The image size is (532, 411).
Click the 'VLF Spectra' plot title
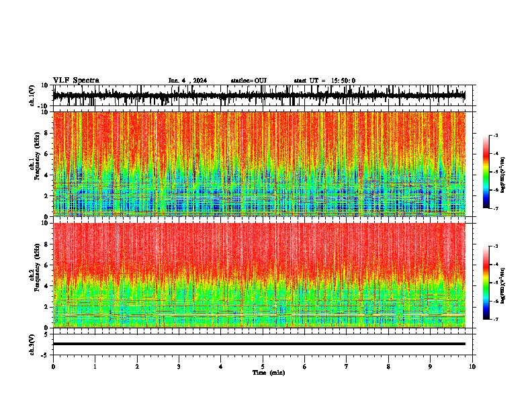[76, 81]
